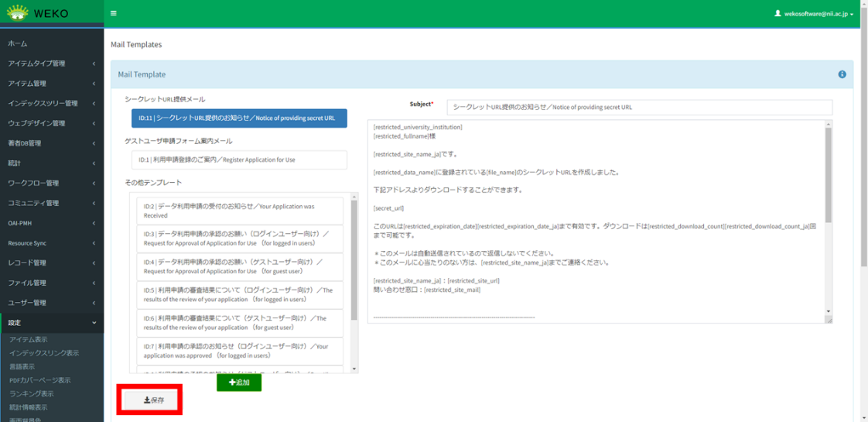Expand the アイテムタイプ管理 sidebar menu
This screenshot has width=868, height=422.
tap(51, 63)
